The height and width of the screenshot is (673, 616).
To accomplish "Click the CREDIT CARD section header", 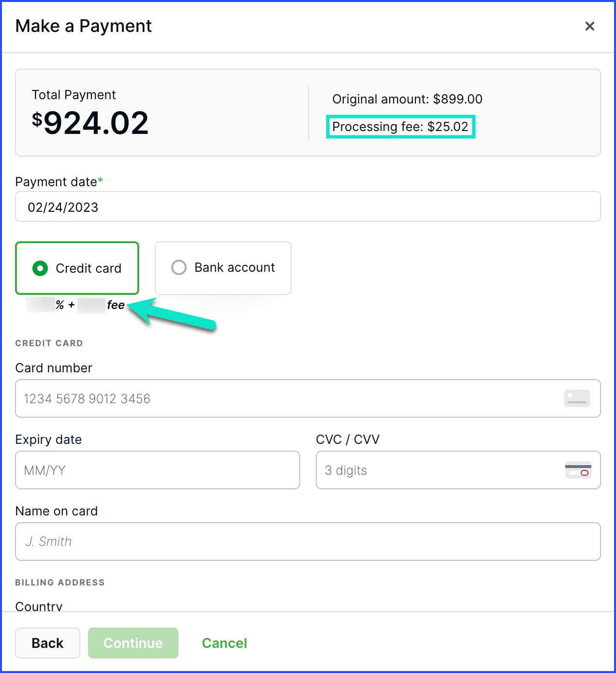I will pos(49,343).
